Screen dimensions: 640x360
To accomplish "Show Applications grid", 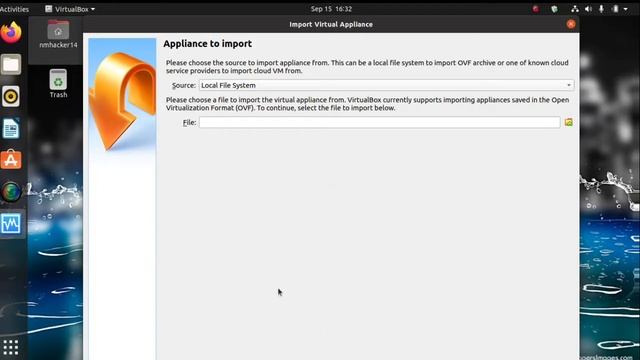I will (x=11, y=347).
